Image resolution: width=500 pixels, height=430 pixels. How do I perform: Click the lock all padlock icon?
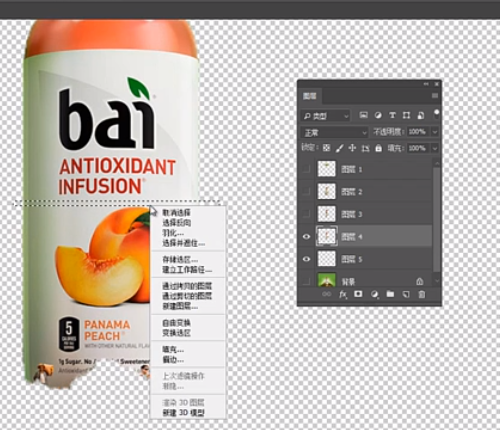(378, 148)
